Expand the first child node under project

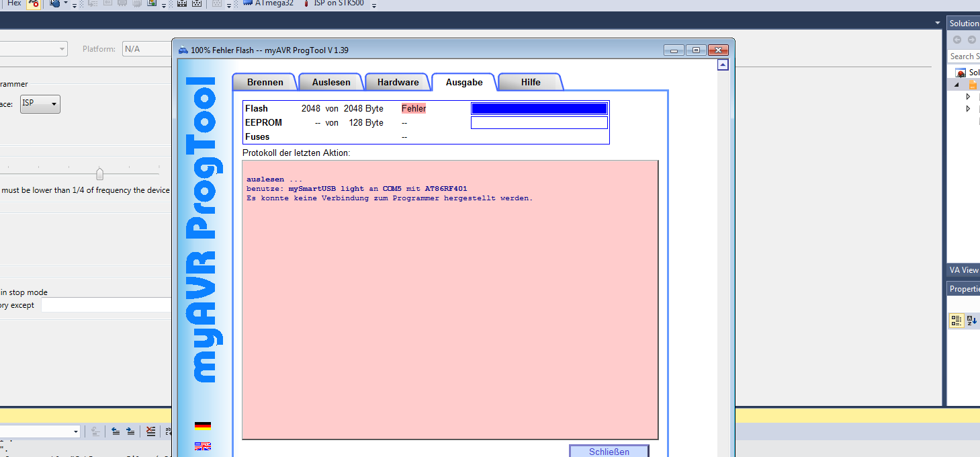tap(968, 97)
